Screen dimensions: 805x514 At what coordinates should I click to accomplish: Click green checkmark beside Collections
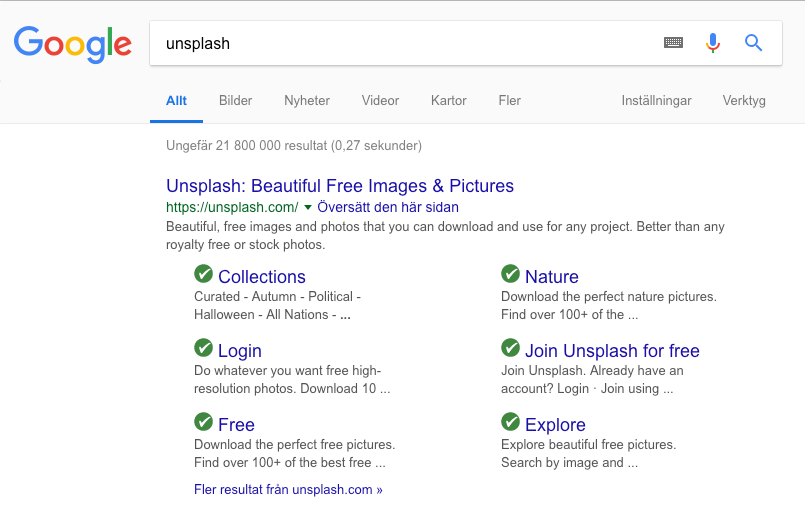203,274
